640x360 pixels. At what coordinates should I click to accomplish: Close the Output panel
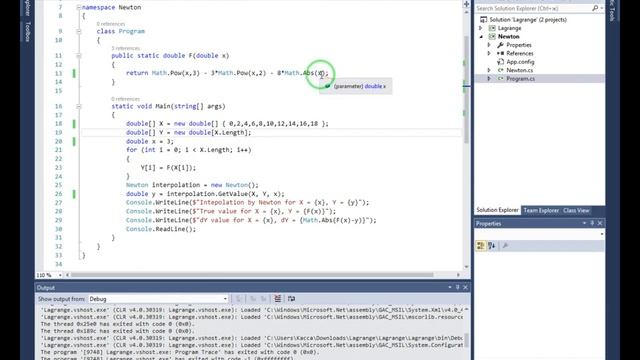[x=465, y=287]
